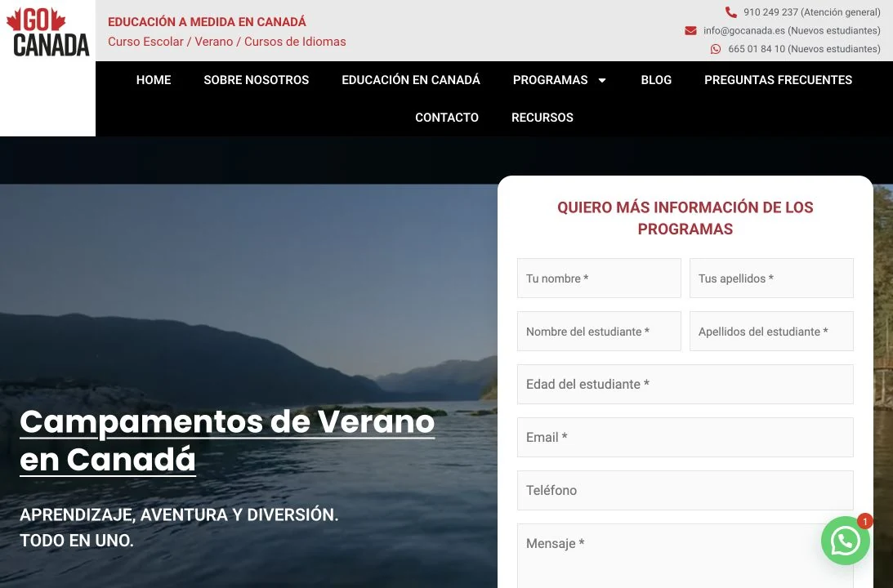Click the envelope icon beside info@gocanada.es
The width and height of the screenshot is (893, 588).
click(x=690, y=31)
